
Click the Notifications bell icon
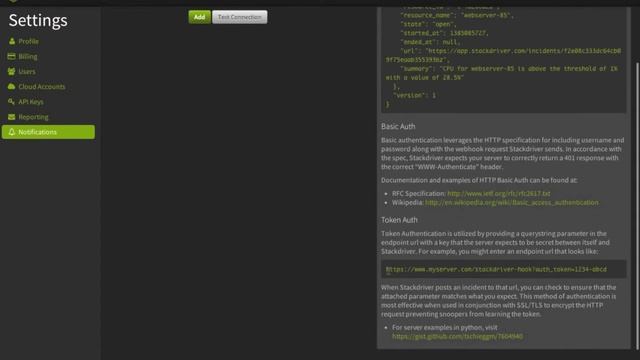(11, 132)
